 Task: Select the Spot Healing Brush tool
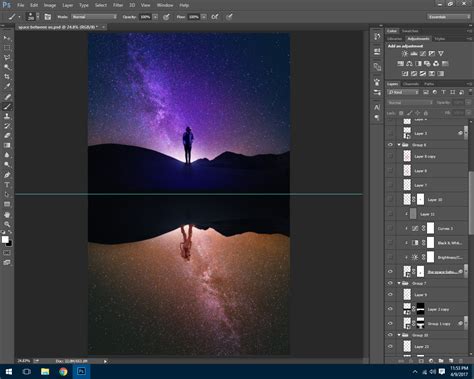point(7,97)
